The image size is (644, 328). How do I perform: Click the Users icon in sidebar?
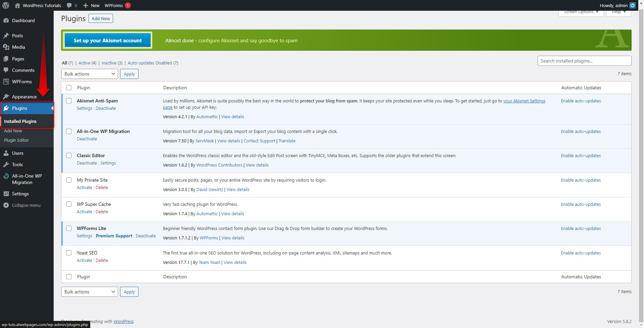coord(6,153)
